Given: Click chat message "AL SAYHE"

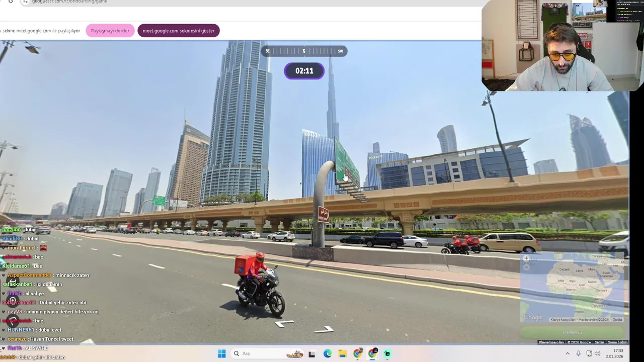Looking at the screenshot, I should (37, 348).
